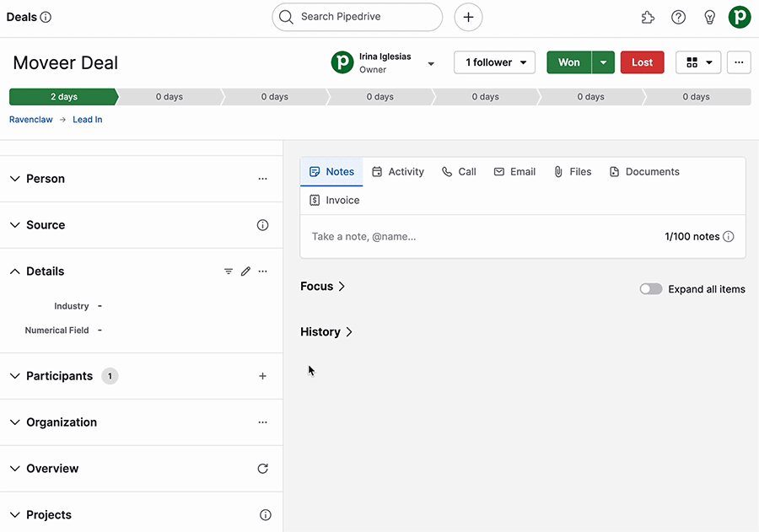Image resolution: width=759 pixels, height=532 pixels.
Task: Switch to the Notes tab
Action: (331, 172)
